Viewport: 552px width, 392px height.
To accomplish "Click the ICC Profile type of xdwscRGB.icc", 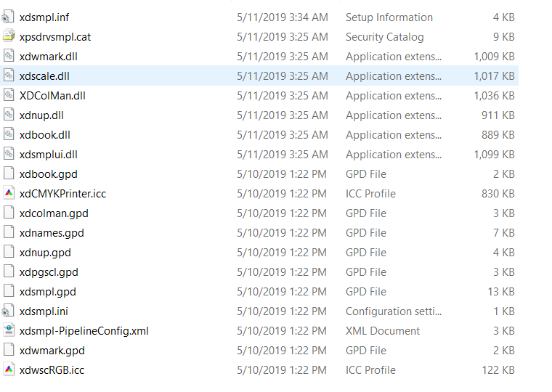I will 370,370.
